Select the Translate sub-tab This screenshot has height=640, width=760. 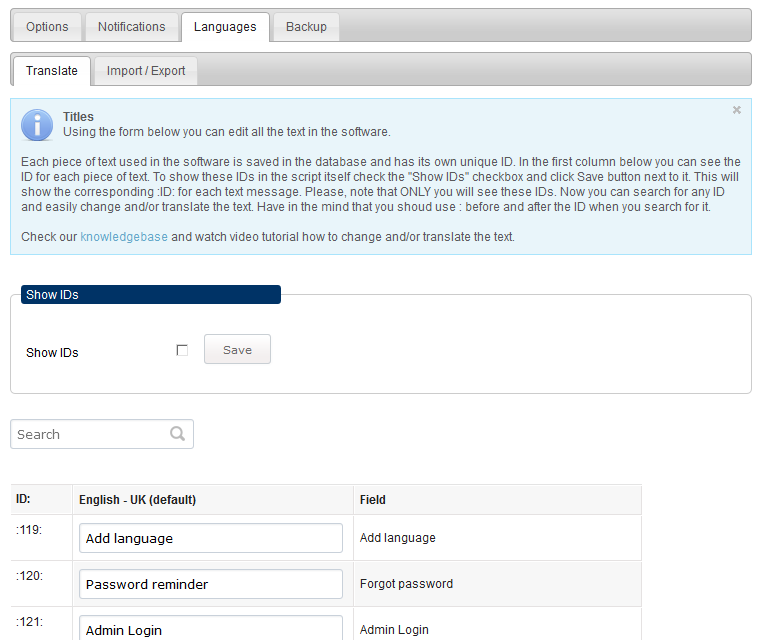point(51,71)
